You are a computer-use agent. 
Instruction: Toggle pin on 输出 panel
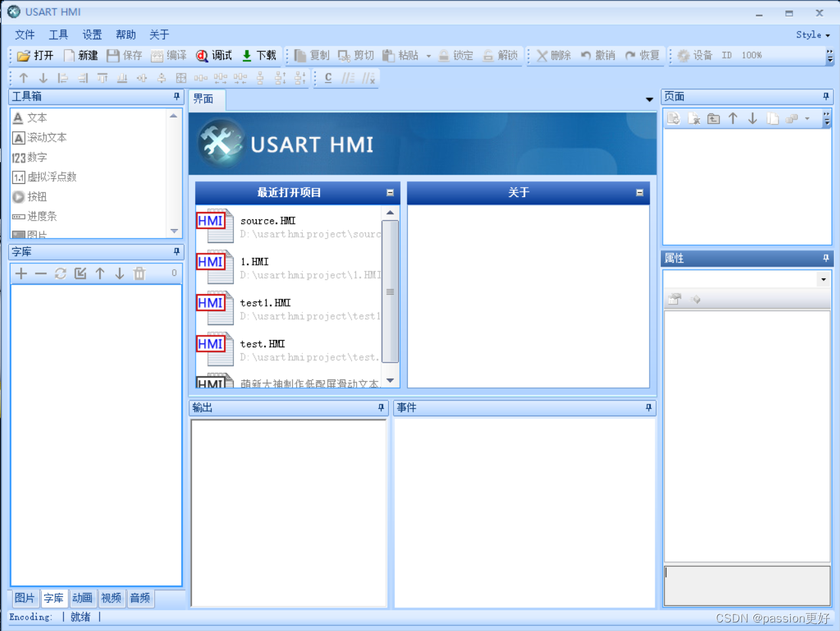(x=381, y=408)
